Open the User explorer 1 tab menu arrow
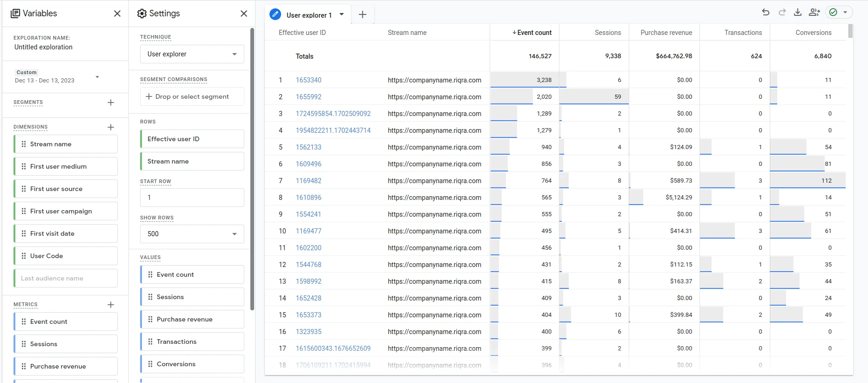Viewport: 868px width, 383px height. click(x=342, y=14)
